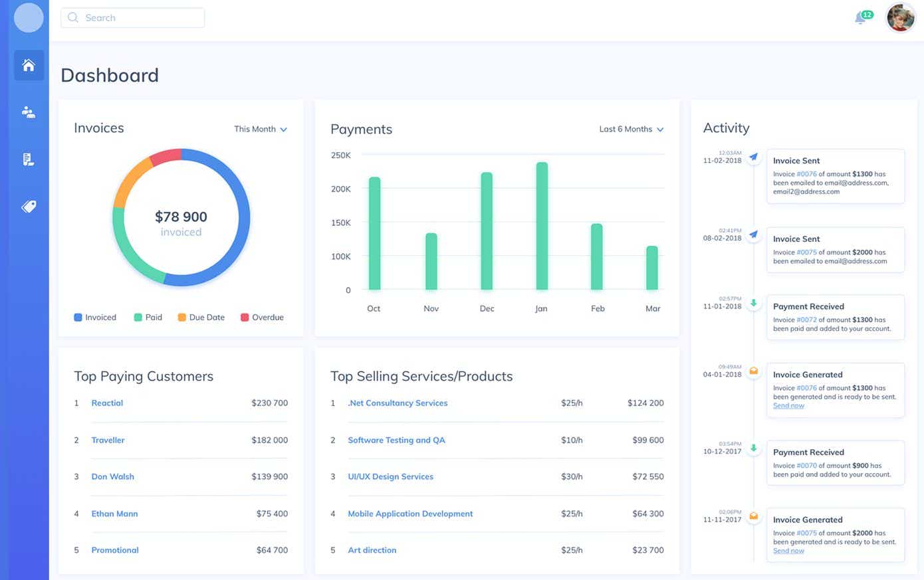This screenshot has height=580, width=924.
Task: Click the Overdue red legend swatch
Action: click(245, 318)
